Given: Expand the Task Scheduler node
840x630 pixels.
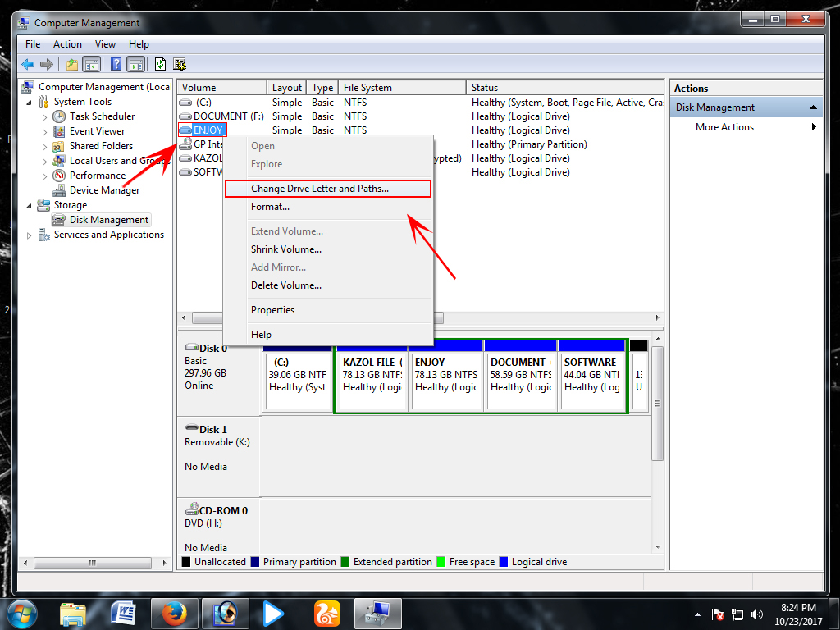Looking at the screenshot, I should [x=44, y=116].
